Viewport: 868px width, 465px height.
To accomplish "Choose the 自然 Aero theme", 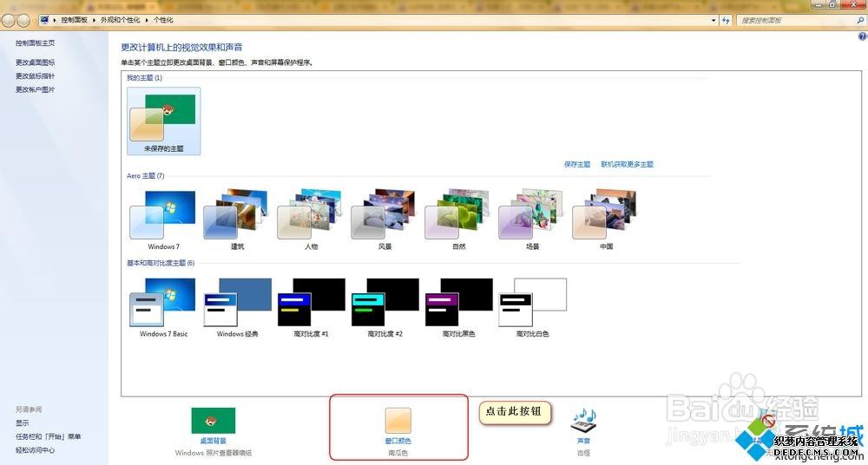I will (x=458, y=219).
